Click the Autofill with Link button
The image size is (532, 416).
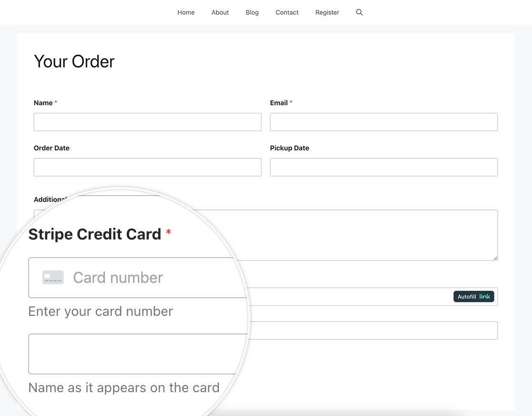click(473, 296)
